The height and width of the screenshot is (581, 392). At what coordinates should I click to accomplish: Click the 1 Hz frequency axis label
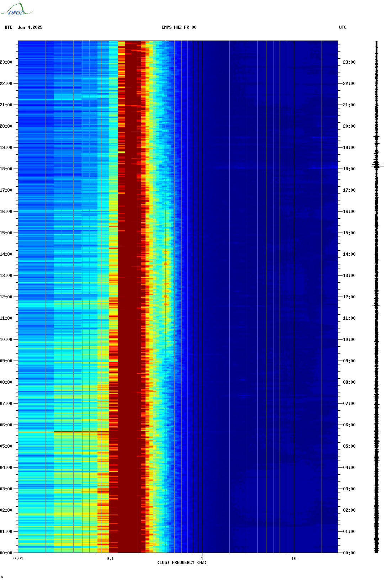[202, 559]
